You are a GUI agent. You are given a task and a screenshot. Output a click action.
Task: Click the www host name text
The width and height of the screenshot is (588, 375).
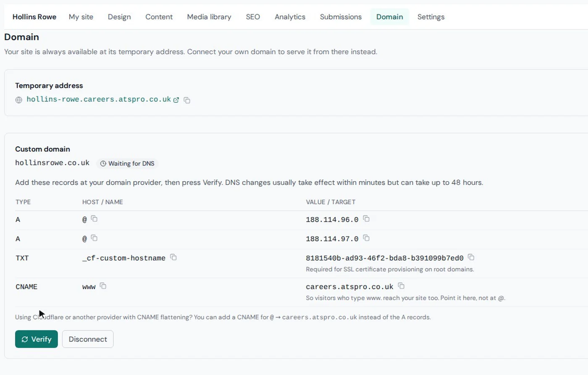(x=89, y=287)
